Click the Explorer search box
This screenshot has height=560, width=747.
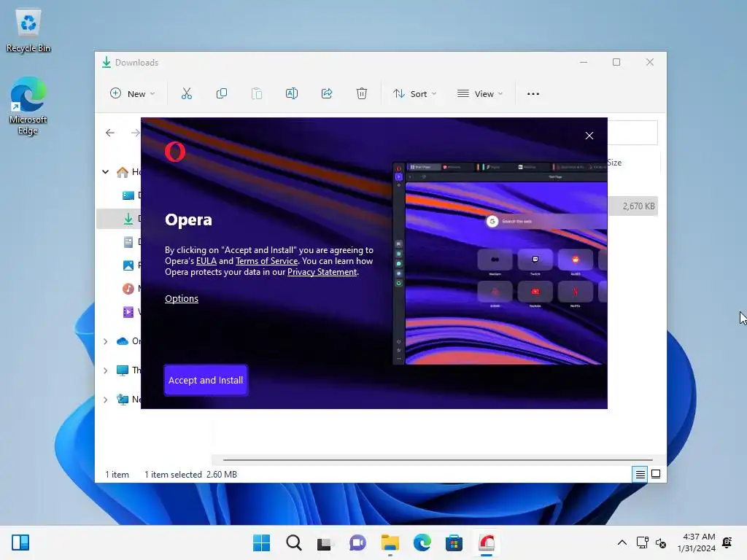pos(632,133)
